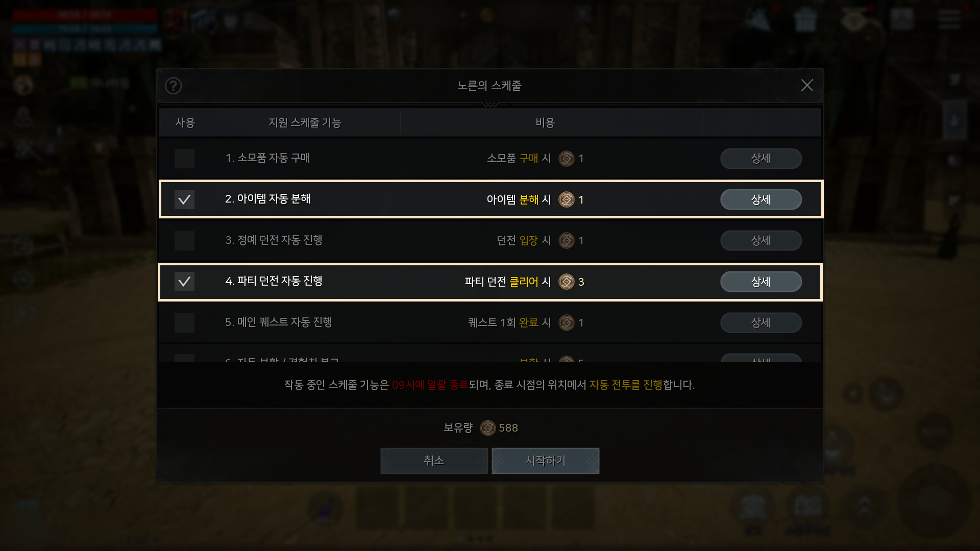Click the 취소 cancel button
This screenshot has height=551, width=980.
tap(434, 461)
